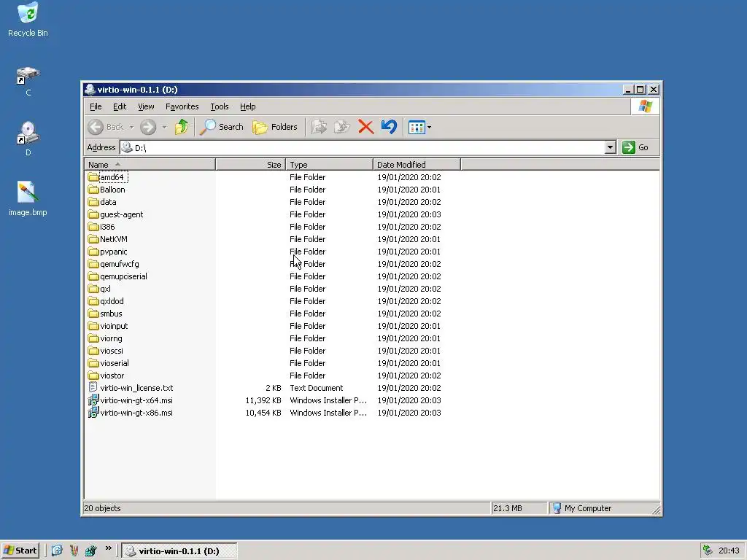The width and height of the screenshot is (747, 560).
Task: Open the Favorites menu
Action: tap(182, 106)
